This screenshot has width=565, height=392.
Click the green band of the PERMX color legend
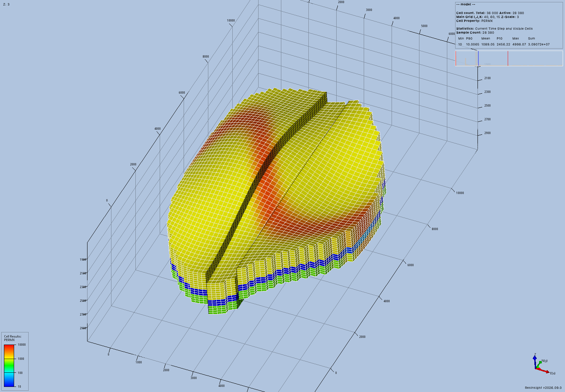pyautogui.click(x=9, y=367)
